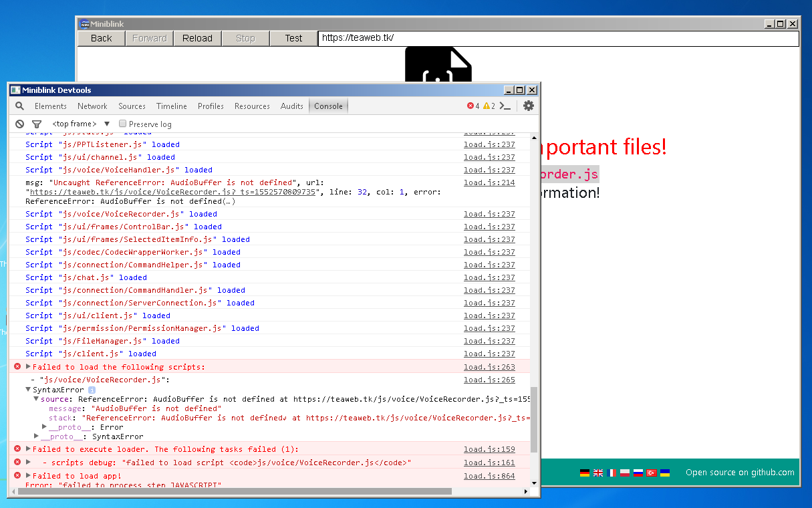812x508 pixels.
Task: Click the Reload button in Miniblink
Action: pyautogui.click(x=197, y=38)
